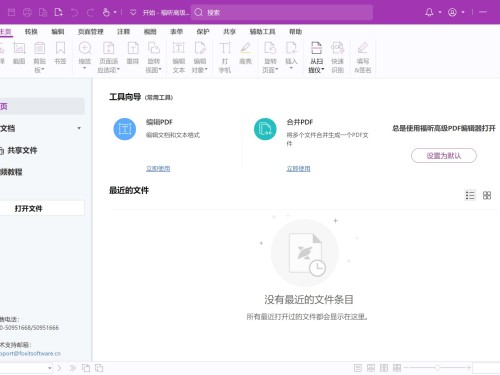The height and width of the screenshot is (375, 500).
Task: Click the 设置为默认 set as default button
Action: click(444, 156)
